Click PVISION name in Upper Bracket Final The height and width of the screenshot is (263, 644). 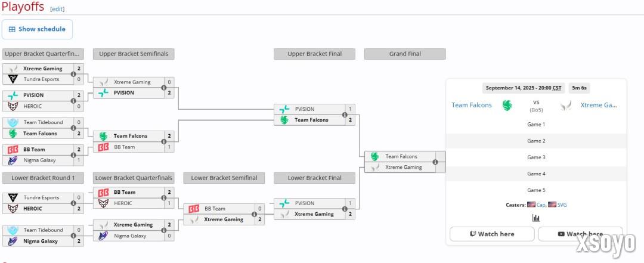tap(304, 109)
